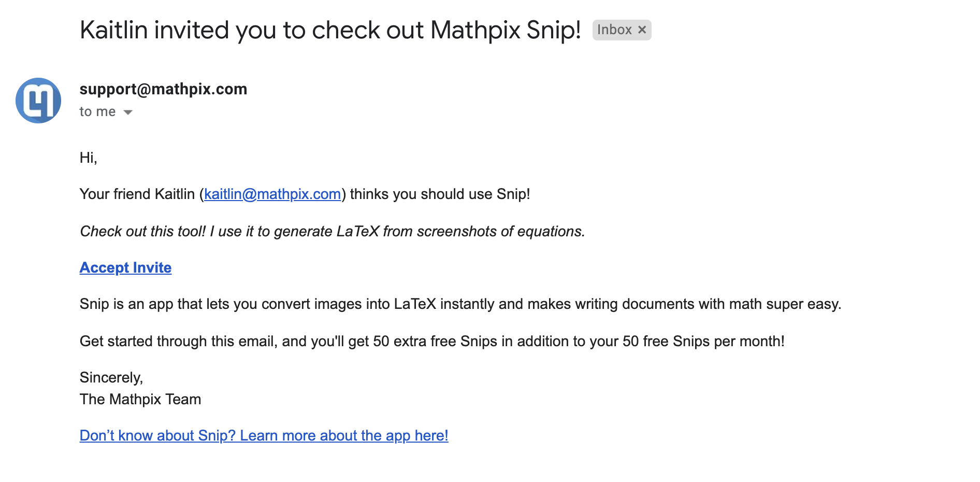Click the "to me" recipient text
Image resolution: width=980 pixels, height=482 pixels.
[x=97, y=111]
